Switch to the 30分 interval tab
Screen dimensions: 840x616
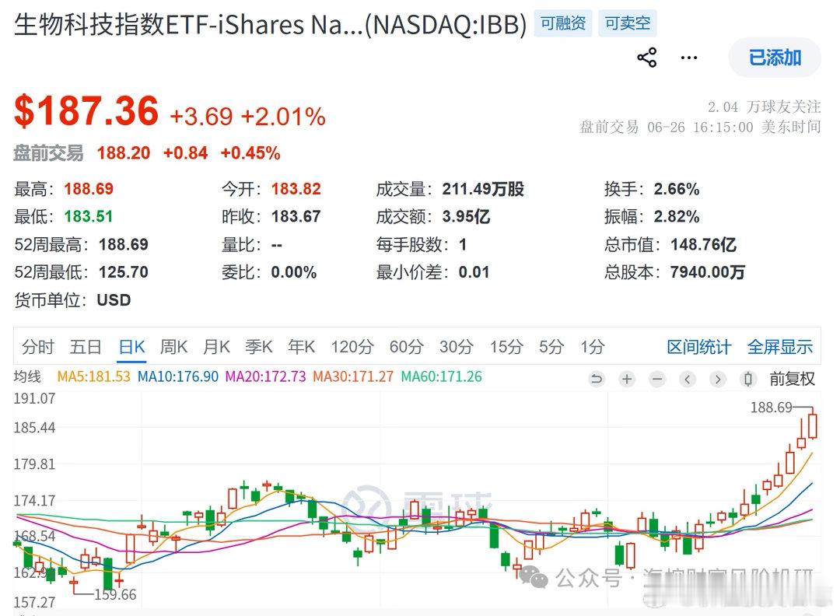click(457, 347)
